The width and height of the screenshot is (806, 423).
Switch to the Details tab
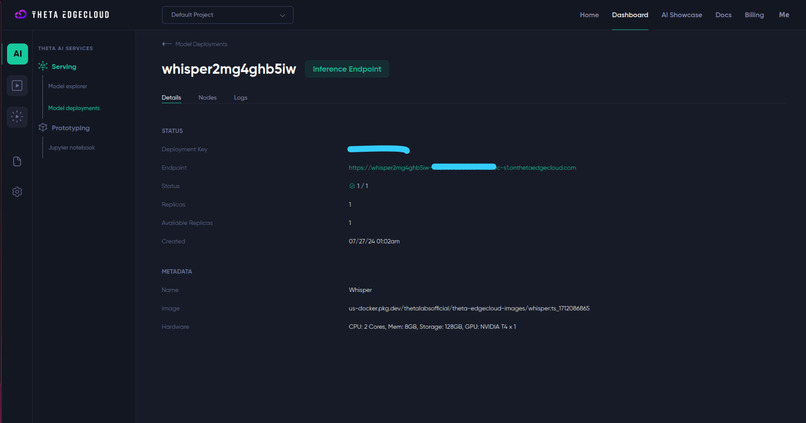(x=171, y=98)
